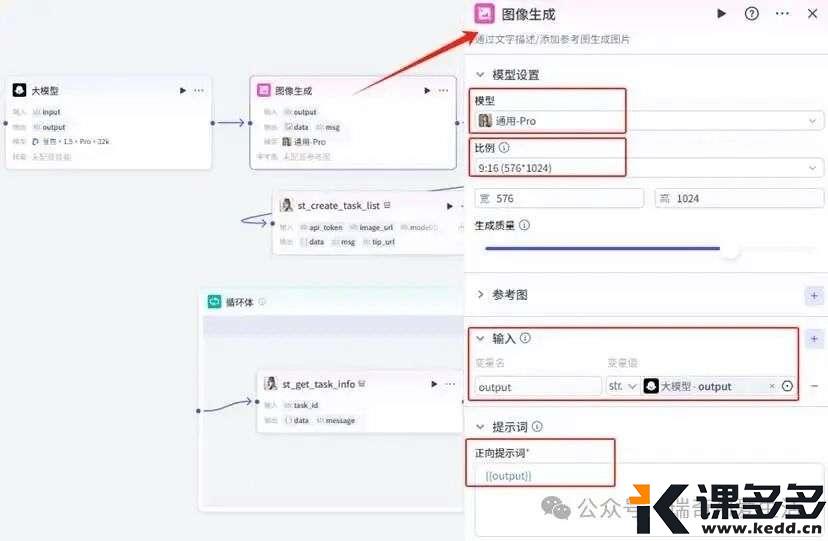Clear the 大模型 output variable reference
Screen dimensions: 828x541
(771, 386)
